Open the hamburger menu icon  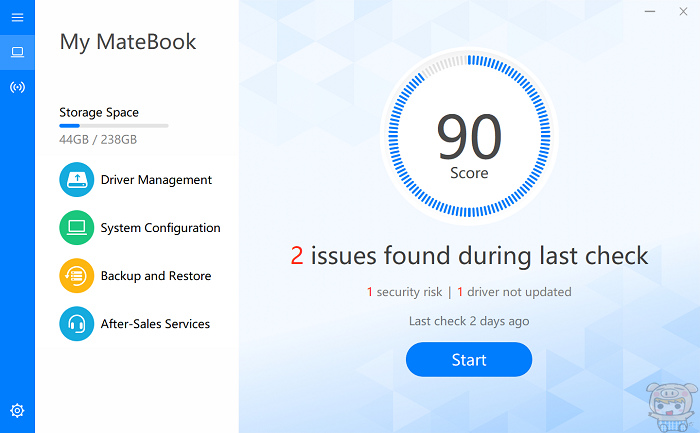[x=17, y=17]
